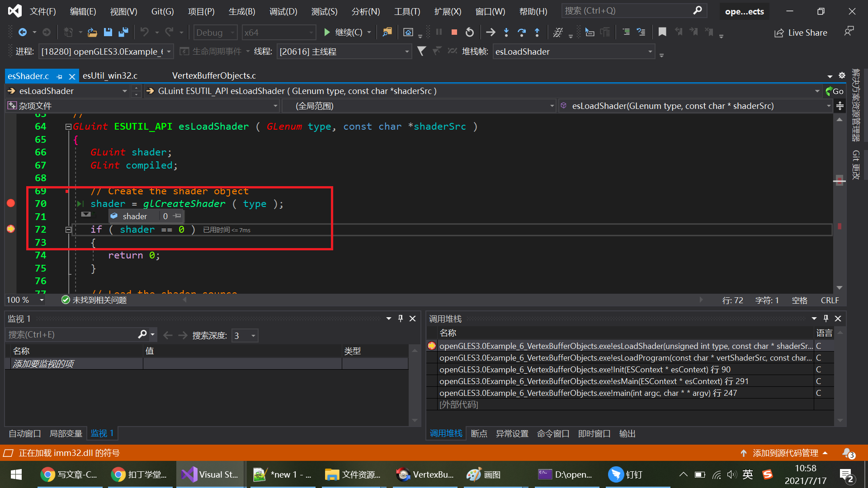Image resolution: width=868 pixels, height=488 pixels.
Task: Open the 堆栈帧 esLoadShader dropdown
Action: (650, 51)
